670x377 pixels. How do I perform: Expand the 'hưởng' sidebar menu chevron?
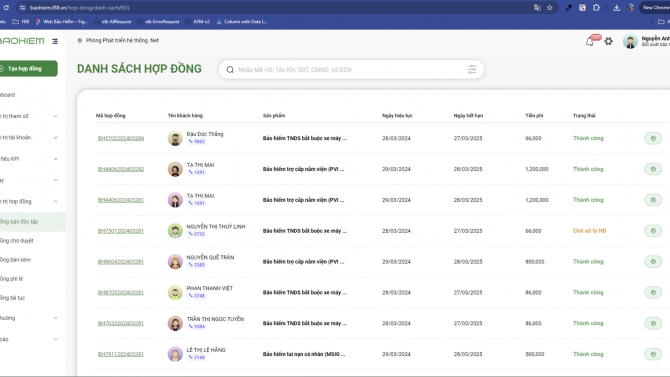[56, 318]
